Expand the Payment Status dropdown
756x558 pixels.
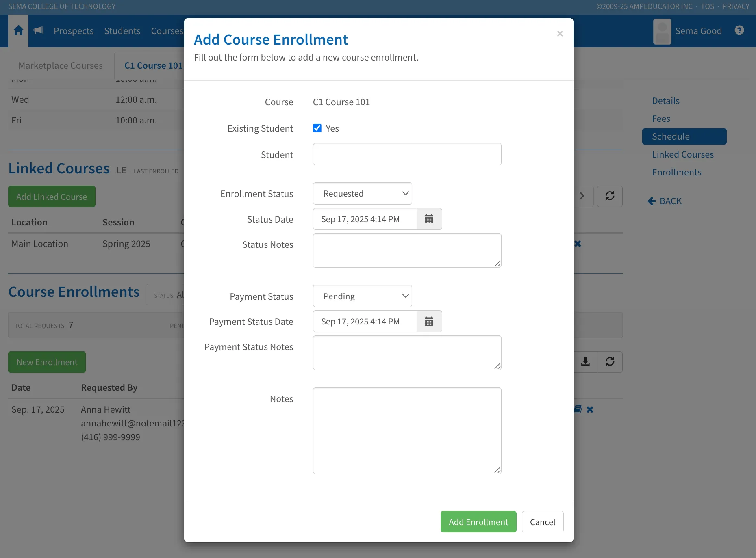[x=363, y=296]
